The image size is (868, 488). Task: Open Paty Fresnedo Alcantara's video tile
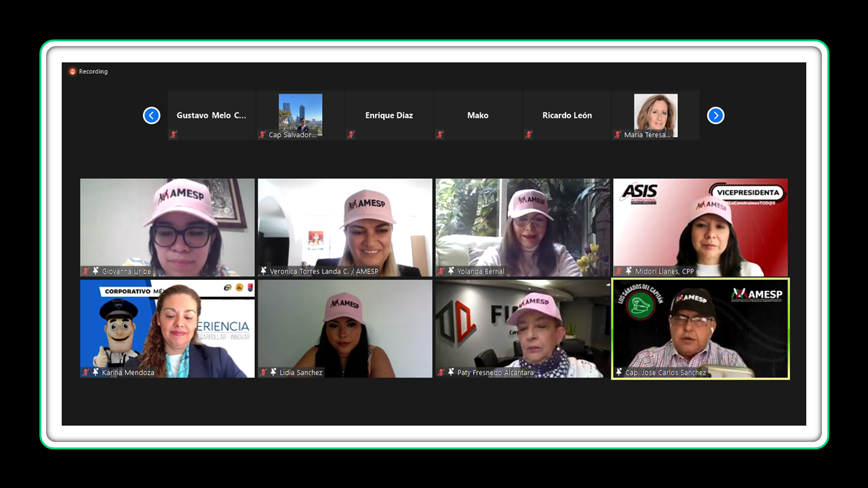[523, 329]
